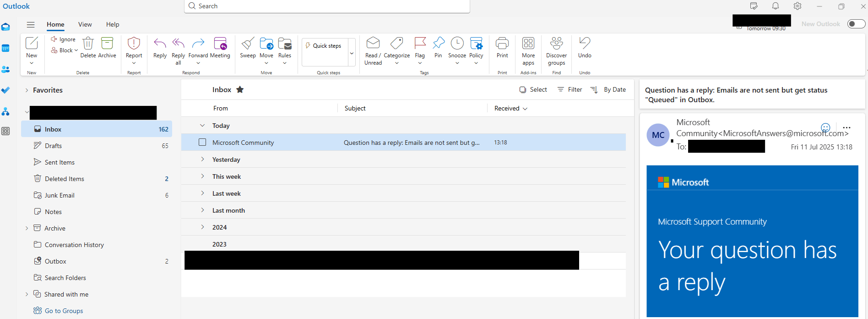Pin the selected message

[x=438, y=48]
